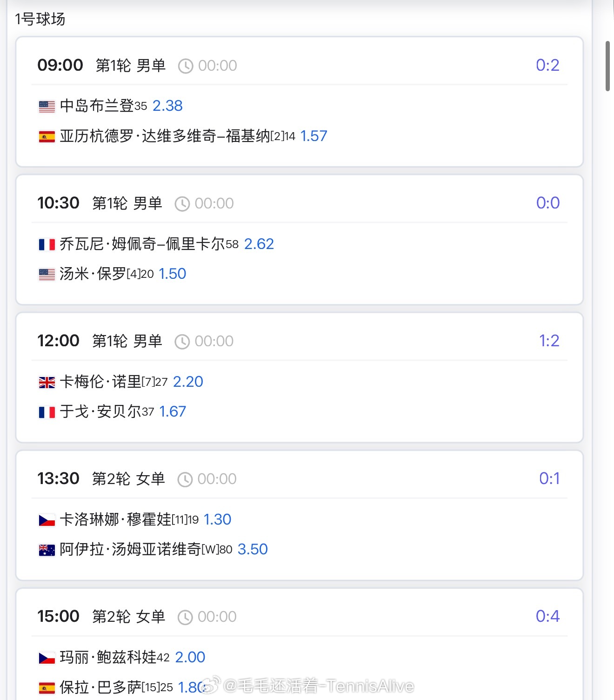This screenshot has width=614, height=700.
Task: Open score 0:2 of the 09:00 match
Action: click(547, 65)
